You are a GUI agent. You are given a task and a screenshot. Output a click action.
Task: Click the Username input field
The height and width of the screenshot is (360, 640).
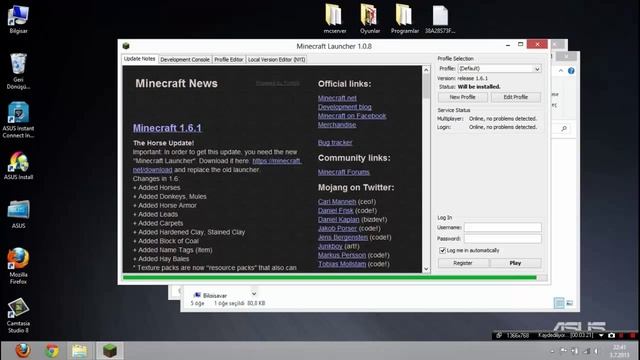(x=502, y=227)
